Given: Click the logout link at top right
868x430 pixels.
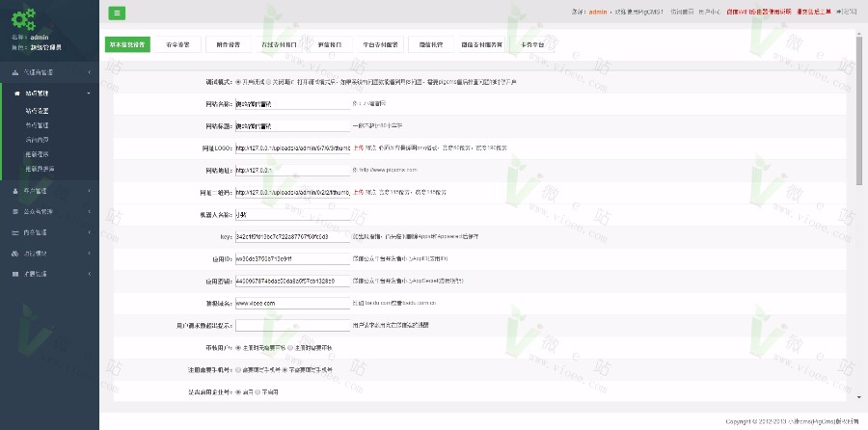Looking at the screenshot, I should (847, 12).
